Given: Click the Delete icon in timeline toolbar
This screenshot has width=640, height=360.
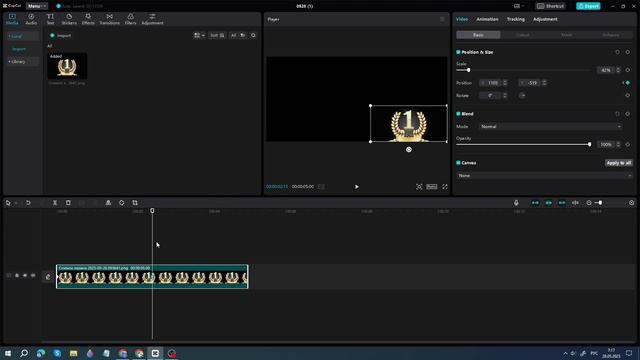Looking at the screenshot, I should tap(68, 203).
